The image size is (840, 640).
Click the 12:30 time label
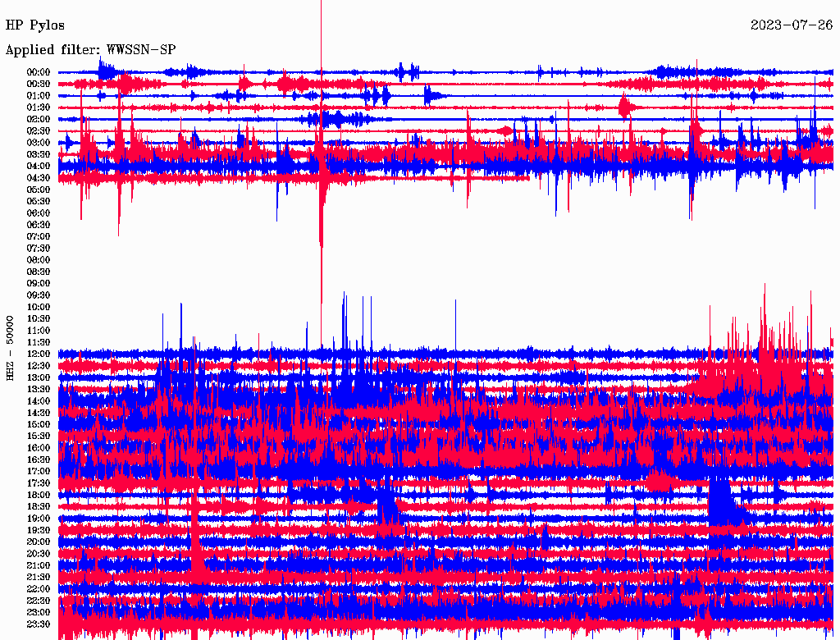(x=39, y=366)
